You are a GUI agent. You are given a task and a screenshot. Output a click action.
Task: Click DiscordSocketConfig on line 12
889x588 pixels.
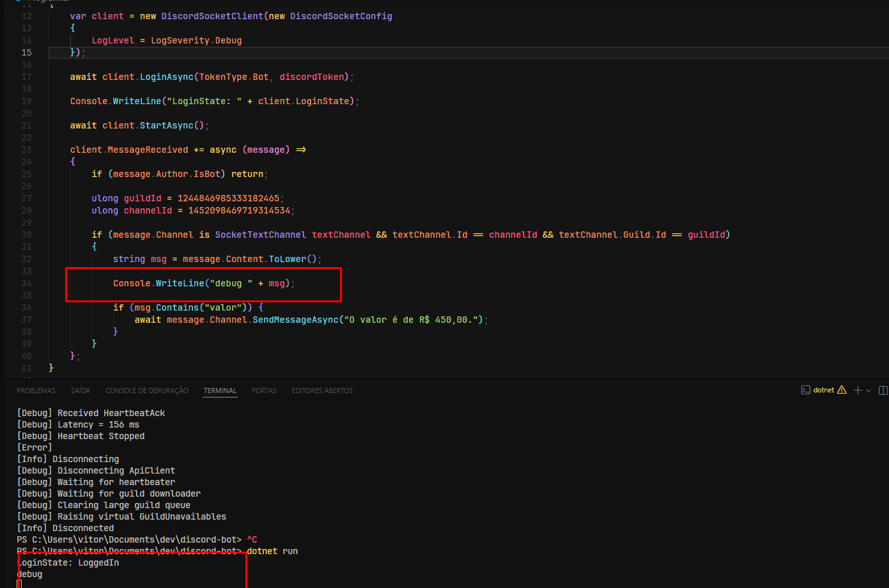(x=341, y=16)
